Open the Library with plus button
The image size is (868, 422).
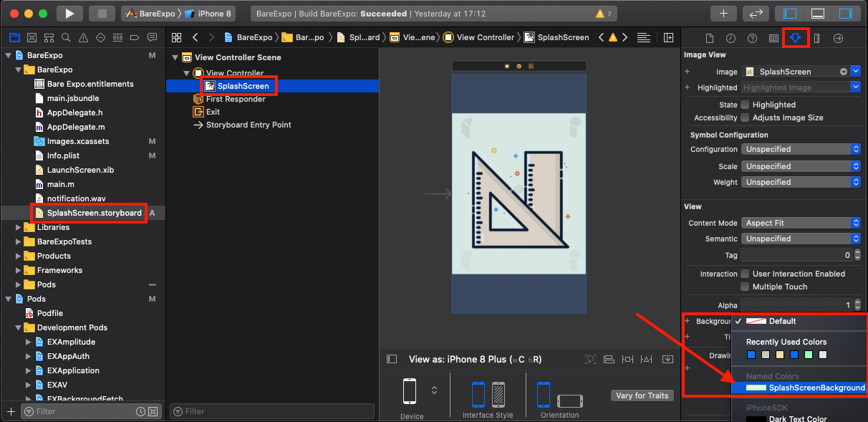click(x=723, y=14)
